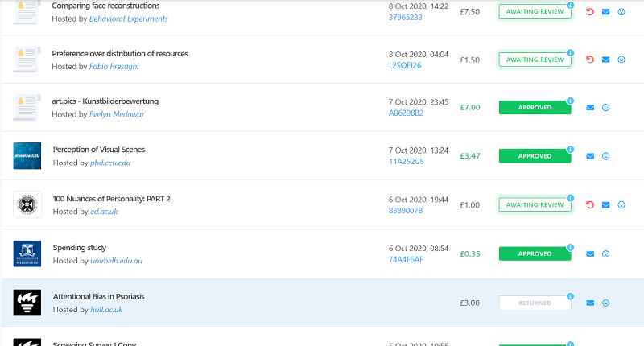
Task: Click title art.pics - Kunstbilderbewertung
Action: pyautogui.click(x=105, y=101)
